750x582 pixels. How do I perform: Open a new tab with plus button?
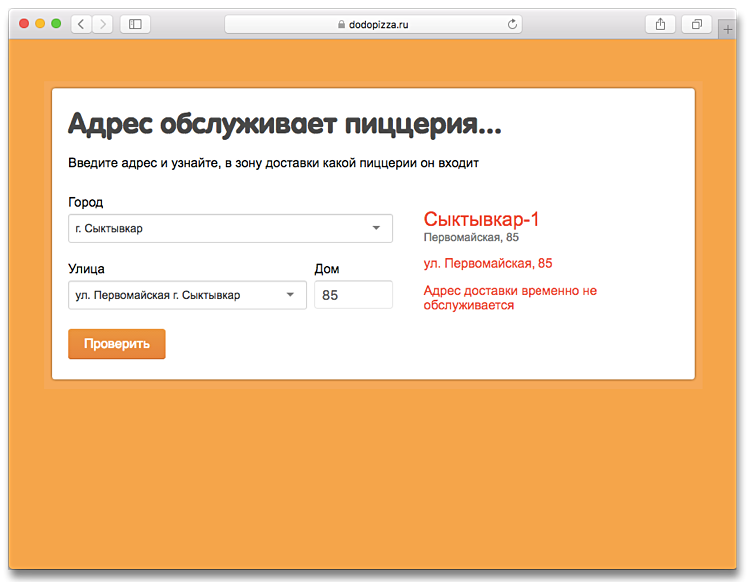point(728,30)
